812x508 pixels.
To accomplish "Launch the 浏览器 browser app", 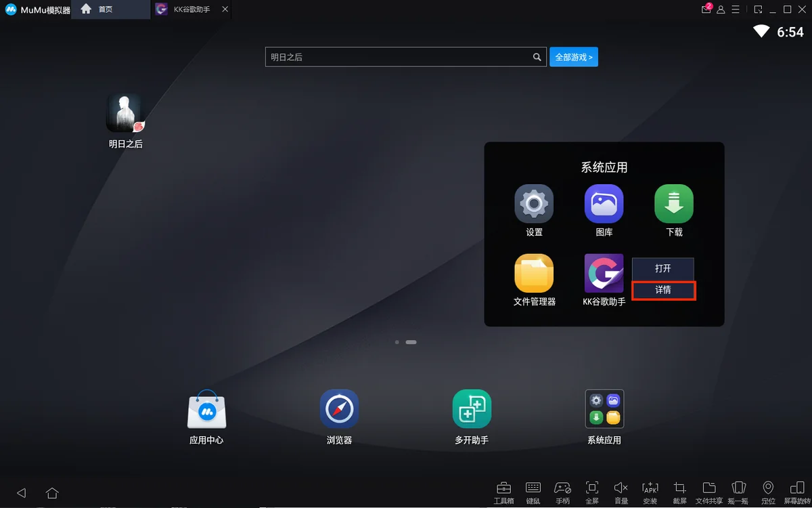I will coord(339,408).
